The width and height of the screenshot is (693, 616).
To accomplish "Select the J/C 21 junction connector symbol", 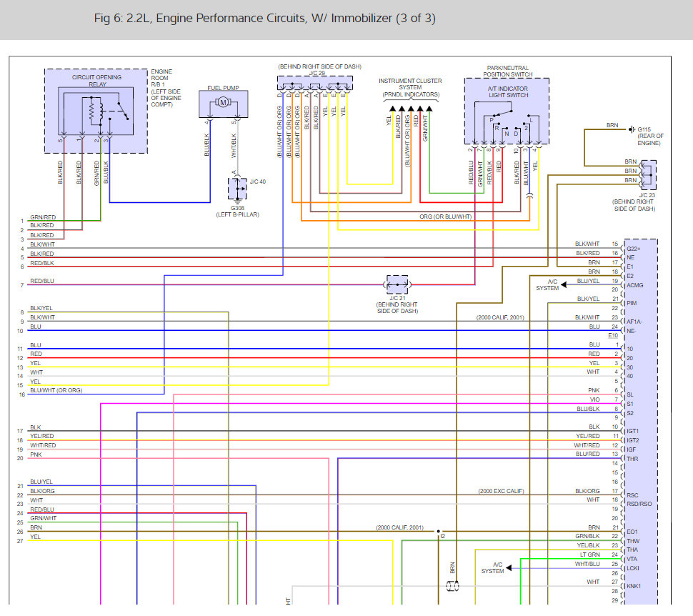I will tap(397, 285).
